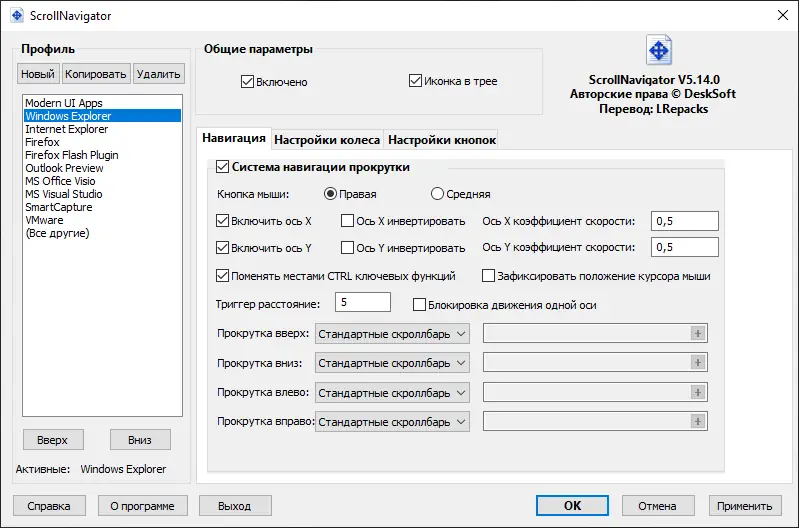Click the О программе button
This screenshot has width=799, height=528.
(x=143, y=506)
